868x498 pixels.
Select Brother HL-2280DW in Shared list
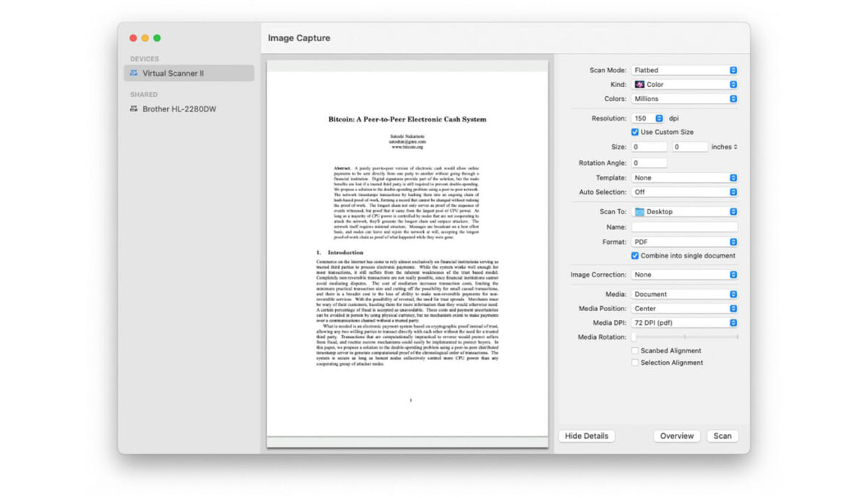coord(189,109)
